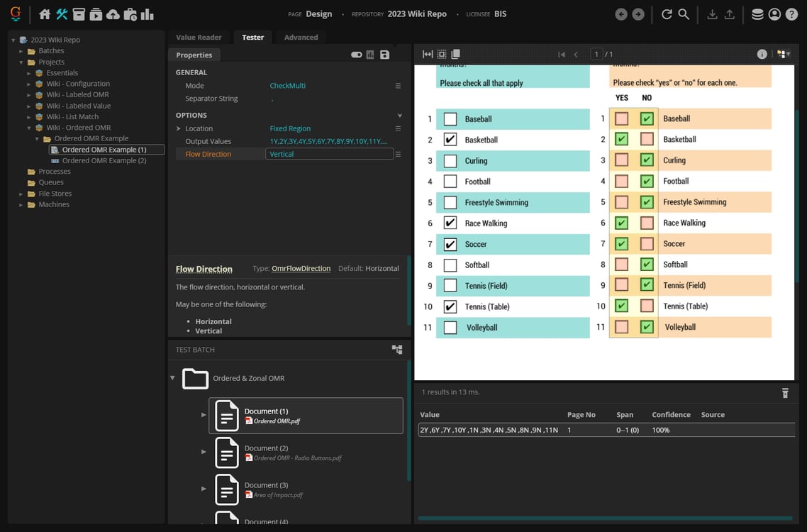The width and height of the screenshot is (807, 532).
Task: Save properties with the floppy disk icon
Action: [x=384, y=55]
